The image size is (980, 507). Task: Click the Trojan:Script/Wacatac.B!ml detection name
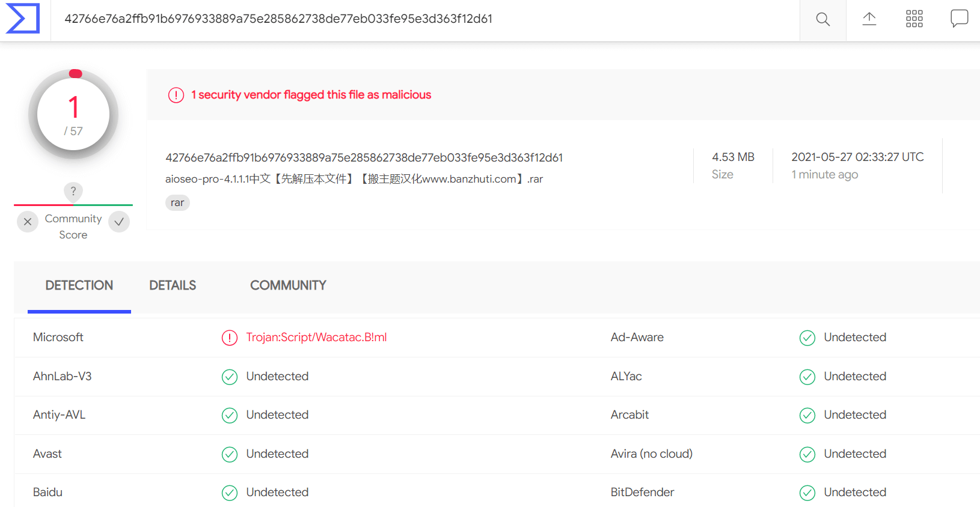tap(316, 337)
